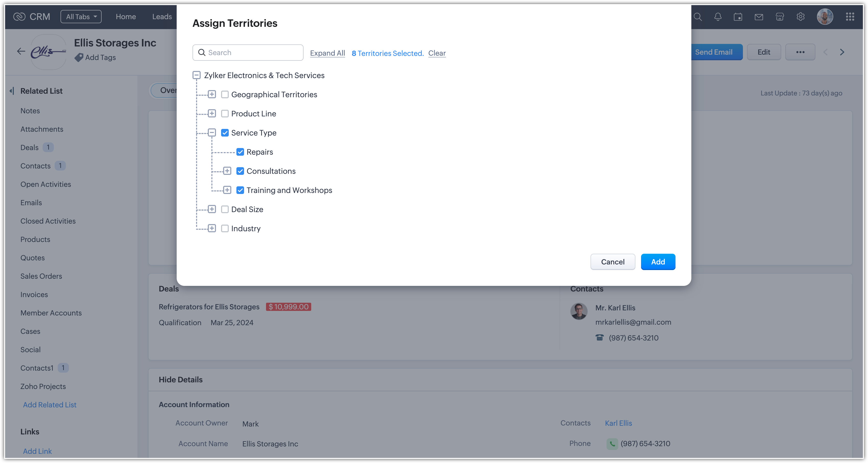The height and width of the screenshot is (463, 868).
Task: Collapse the Service Type tree node
Action: point(212,133)
